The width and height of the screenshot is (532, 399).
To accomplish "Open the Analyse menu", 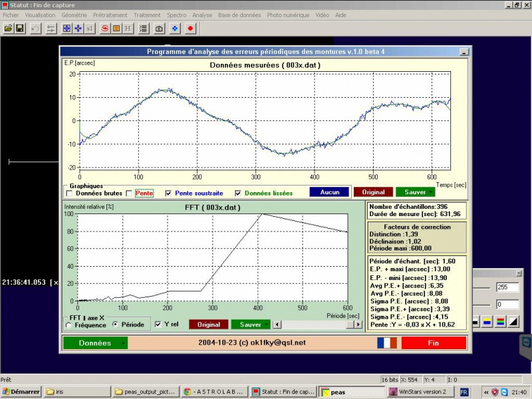I will tap(202, 15).
